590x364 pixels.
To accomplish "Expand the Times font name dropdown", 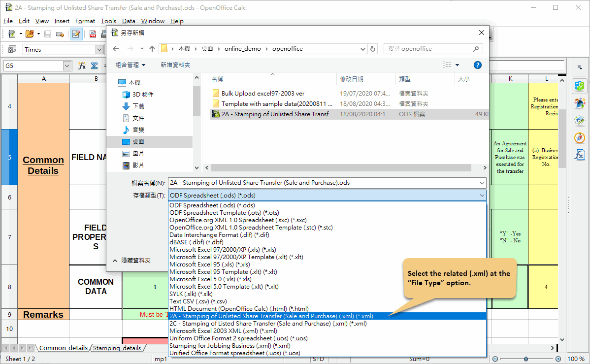I will click(x=99, y=49).
